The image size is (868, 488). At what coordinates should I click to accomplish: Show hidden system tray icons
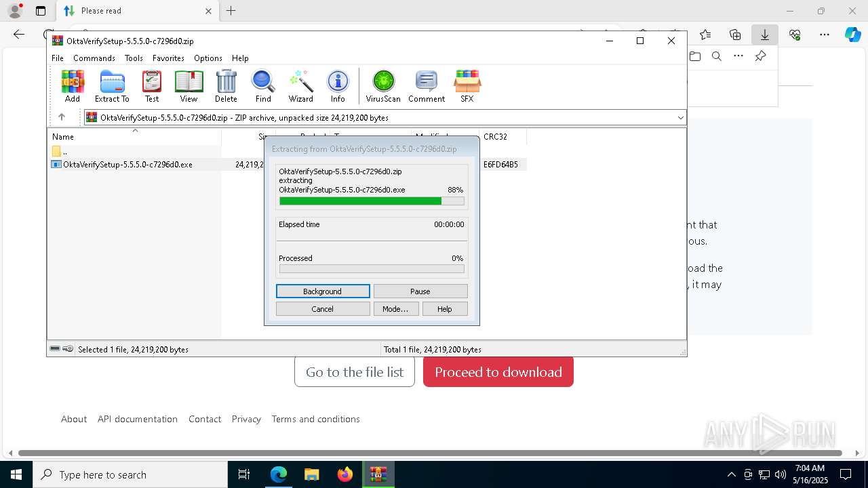pos(731,474)
